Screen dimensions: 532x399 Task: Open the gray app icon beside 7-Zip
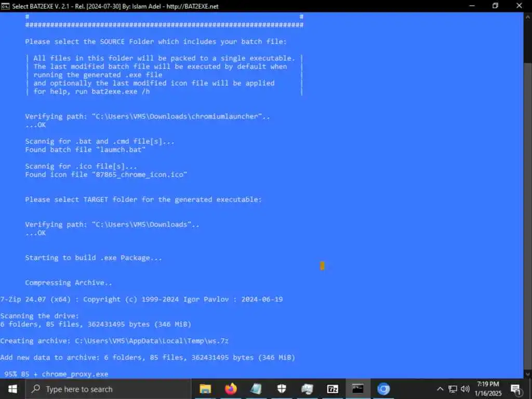[307, 389]
